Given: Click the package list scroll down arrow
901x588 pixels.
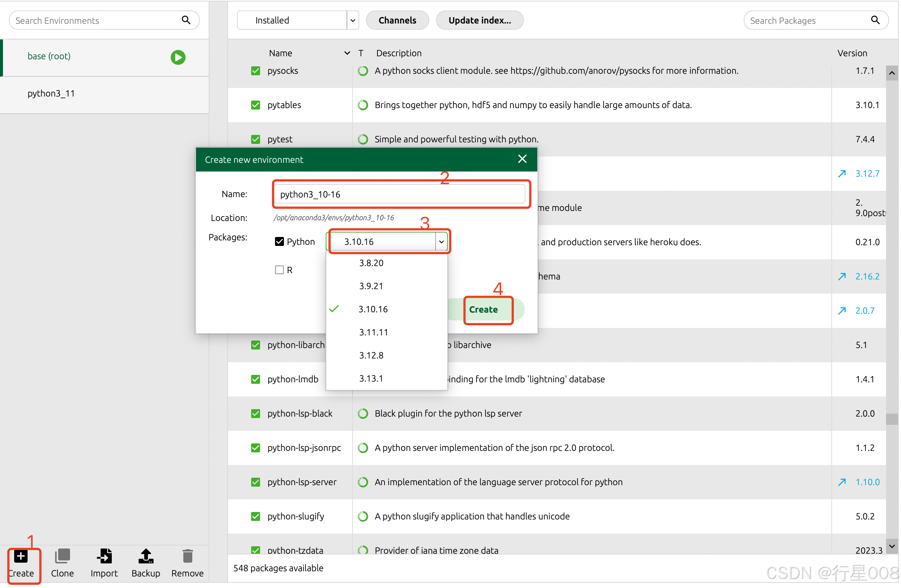Looking at the screenshot, I should [x=892, y=546].
